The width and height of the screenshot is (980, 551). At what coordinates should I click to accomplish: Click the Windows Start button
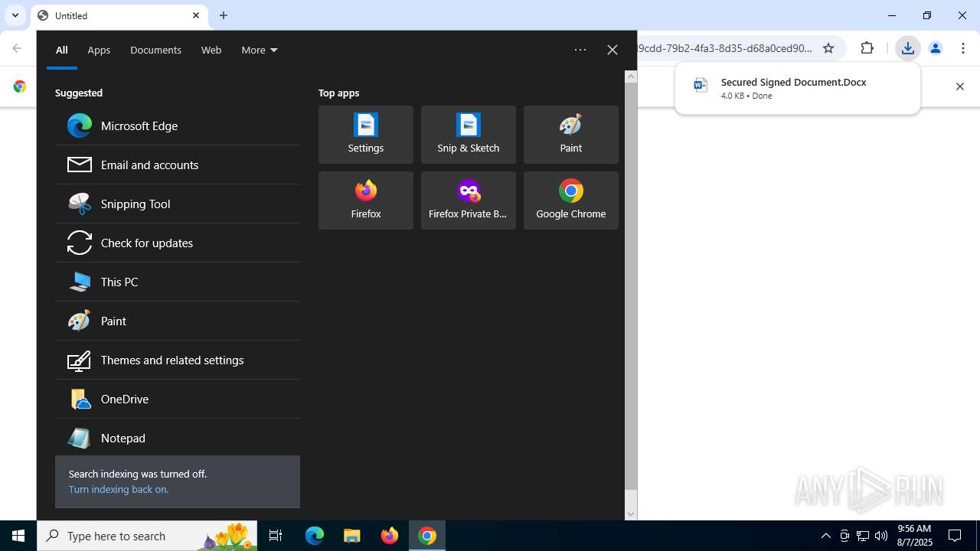click(18, 536)
